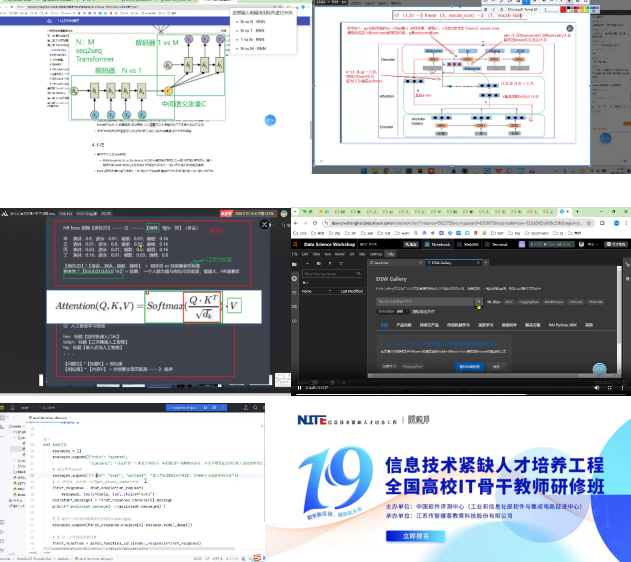Viewport: 631px width, 562px height.
Task: Click the DSW Gallery search box
Action: click(425, 301)
